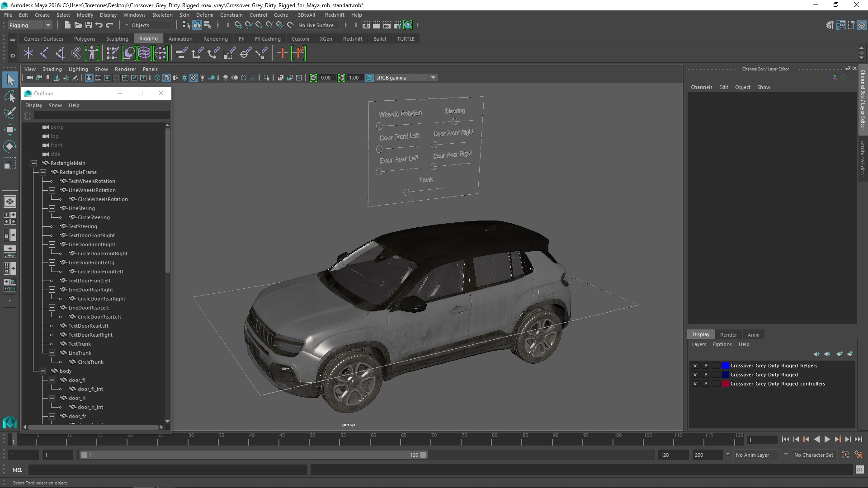The height and width of the screenshot is (488, 868).
Task: Switch to the Animation shelf tab
Action: coord(180,39)
